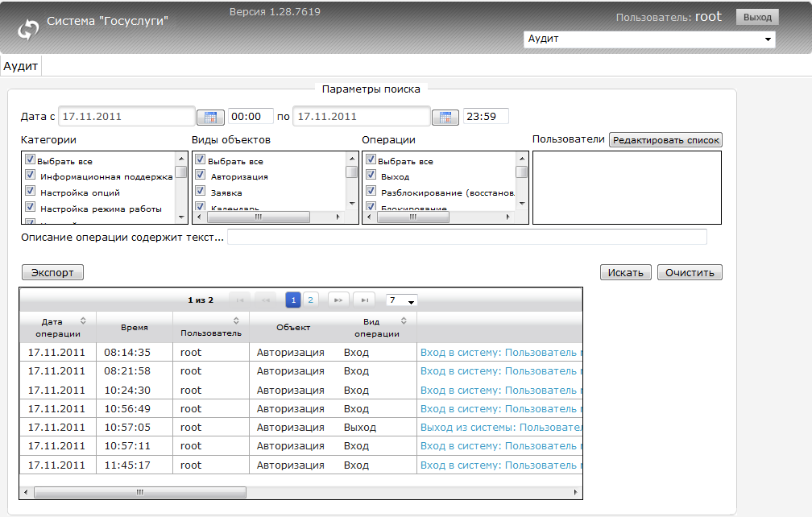Sort by Пользователь column sort icon
Viewport: 812px width, 517px height.
pyautogui.click(x=235, y=321)
